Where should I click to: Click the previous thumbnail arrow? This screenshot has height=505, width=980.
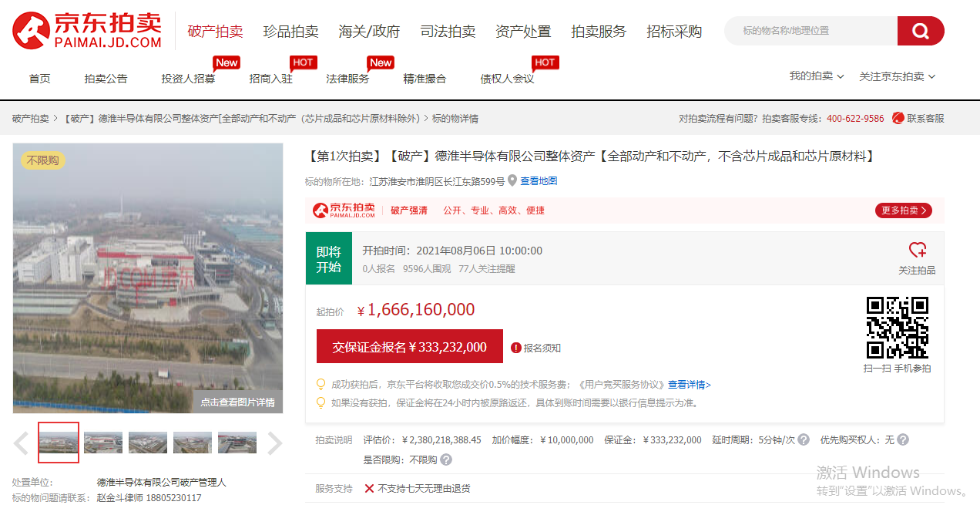pos(22,443)
